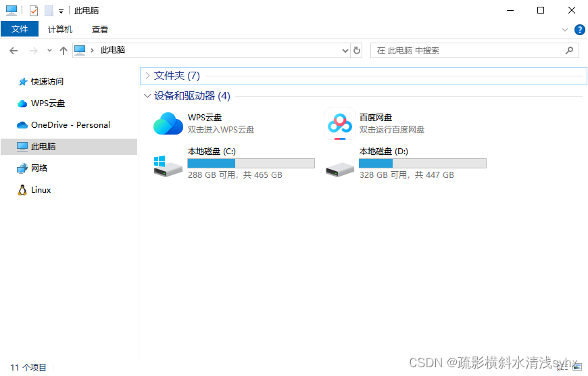Close the 此电脑 window

[572, 11]
